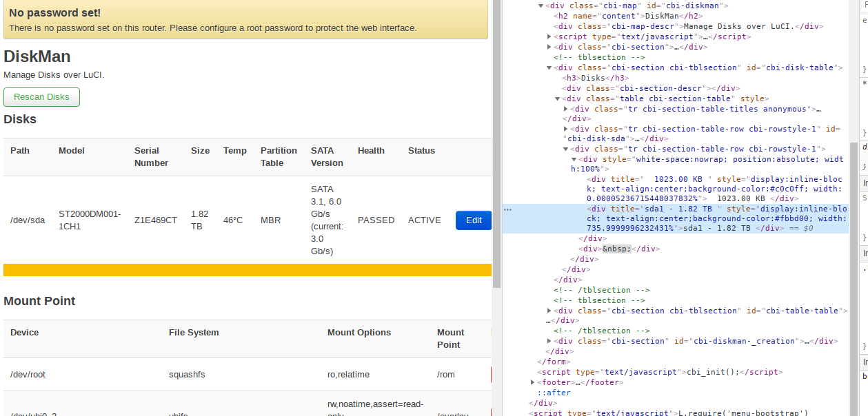Click the Health column header
Image resolution: width=868 pixels, height=416 pixels.
point(371,151)
